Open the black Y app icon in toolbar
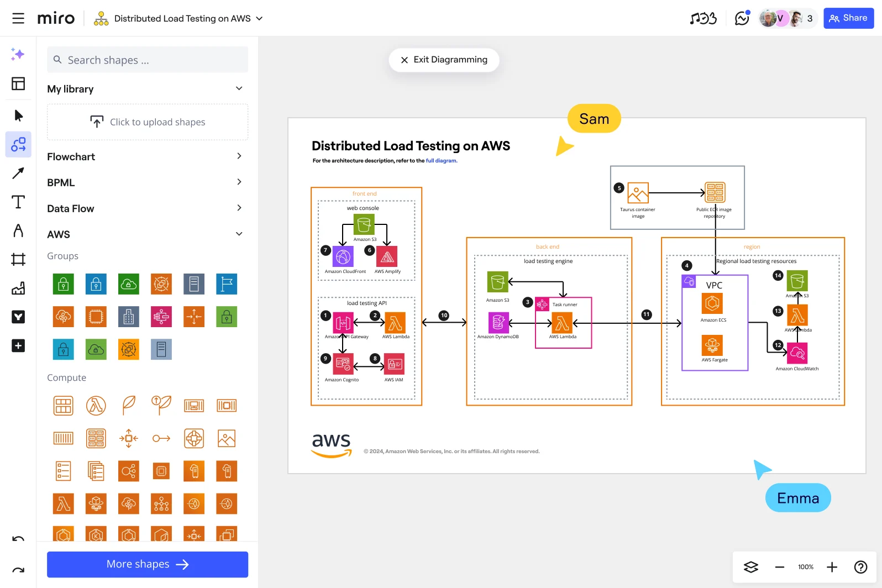Image resolution: width=882 pixels, height=588 pixels. (x=18, y=317)
